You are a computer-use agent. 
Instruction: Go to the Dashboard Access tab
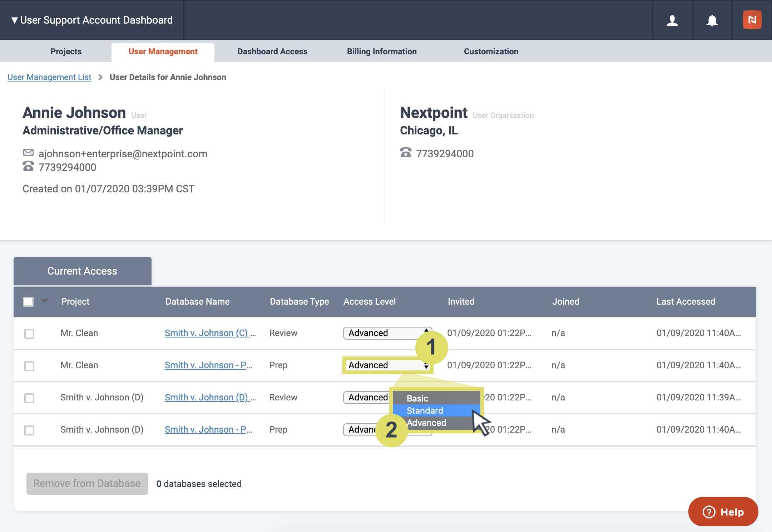[272, 51]
